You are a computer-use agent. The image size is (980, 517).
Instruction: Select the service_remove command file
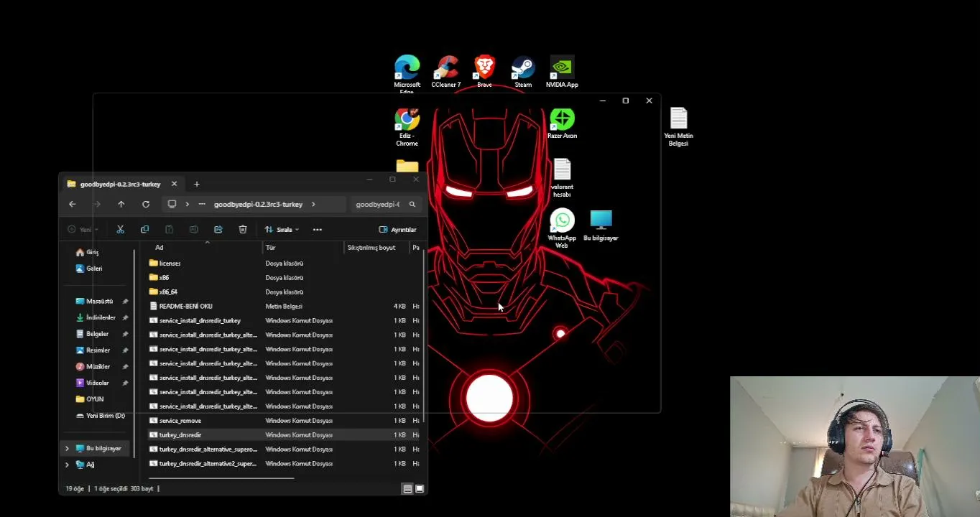click(284, 421)
